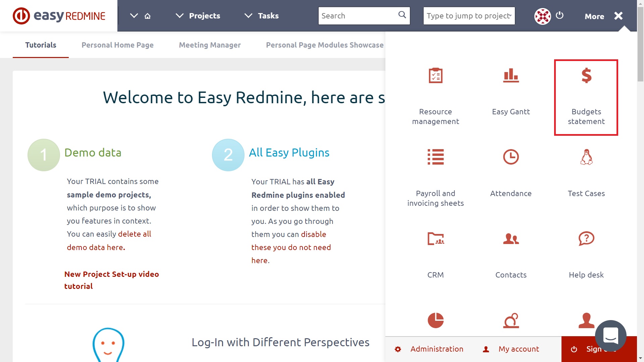Click the Sign out button
Viewport: 644px width, 362px height.
pos(599,349)
